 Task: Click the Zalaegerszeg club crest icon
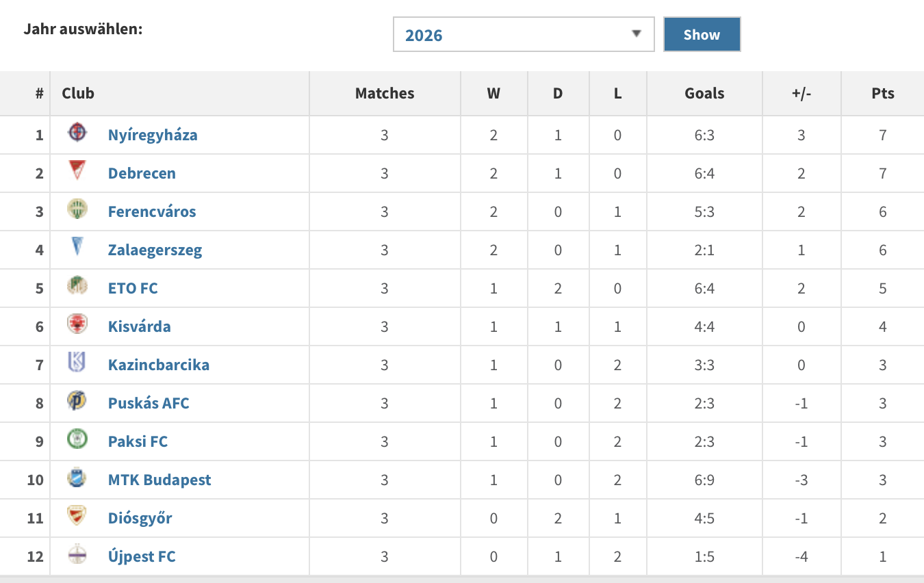tap(77, 246)
